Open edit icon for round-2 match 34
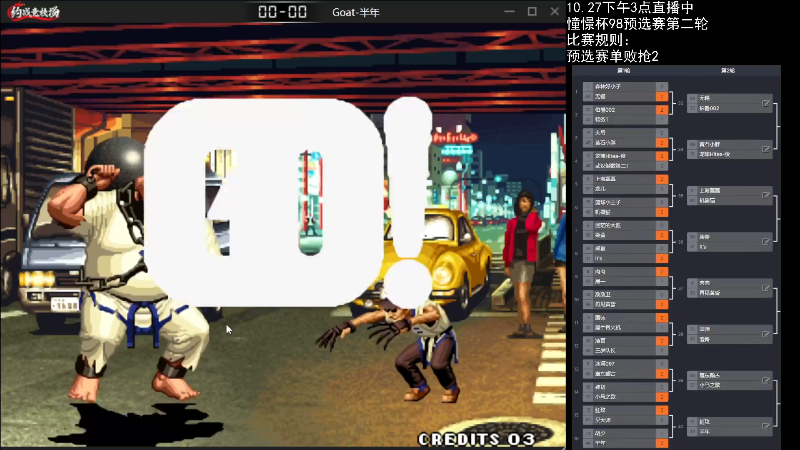The image size is (800, 450). coord(766,149)
